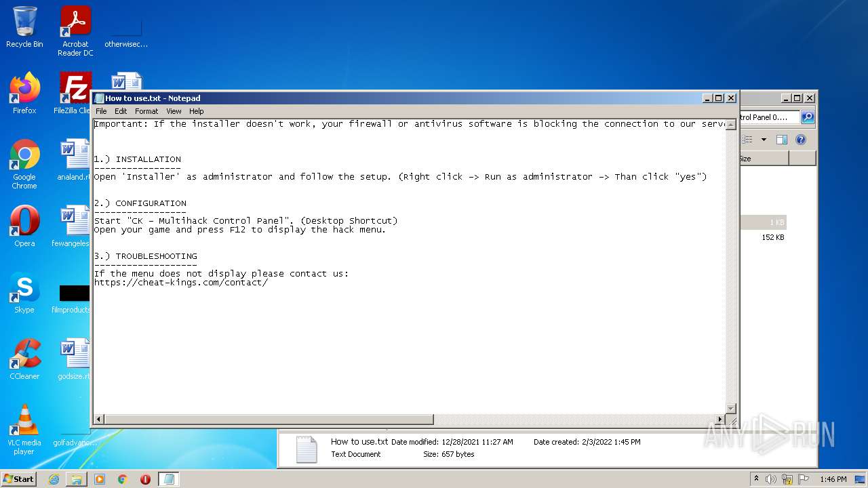868x488 pixels.
Task: Open Windows Media Player taskbar icon
Action: 100,479
